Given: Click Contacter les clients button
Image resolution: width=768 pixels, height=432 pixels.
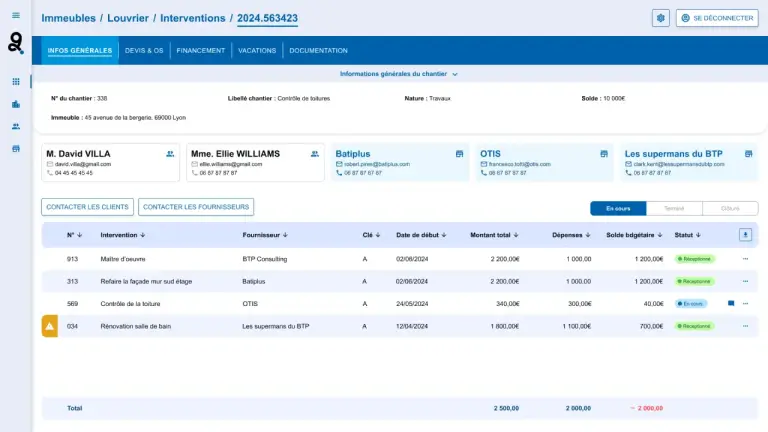Looking at the screenshot, I should coord(87,207).
